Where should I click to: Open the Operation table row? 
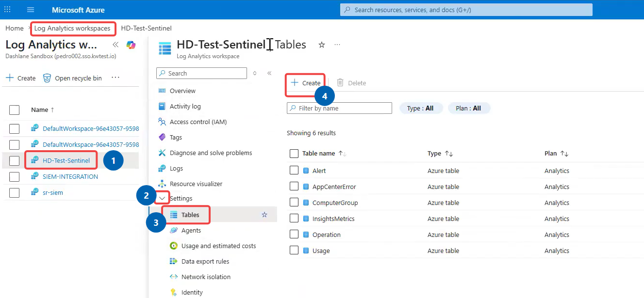326,235
